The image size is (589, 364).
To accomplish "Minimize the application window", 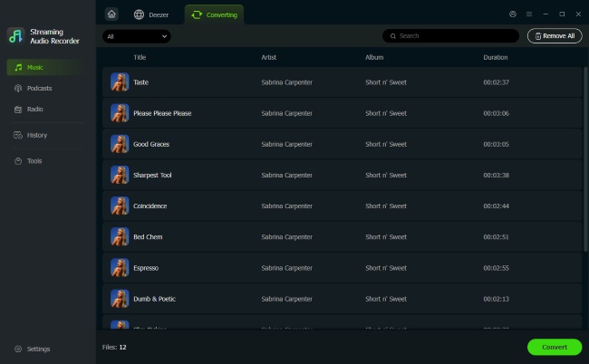I will point(546,14).
